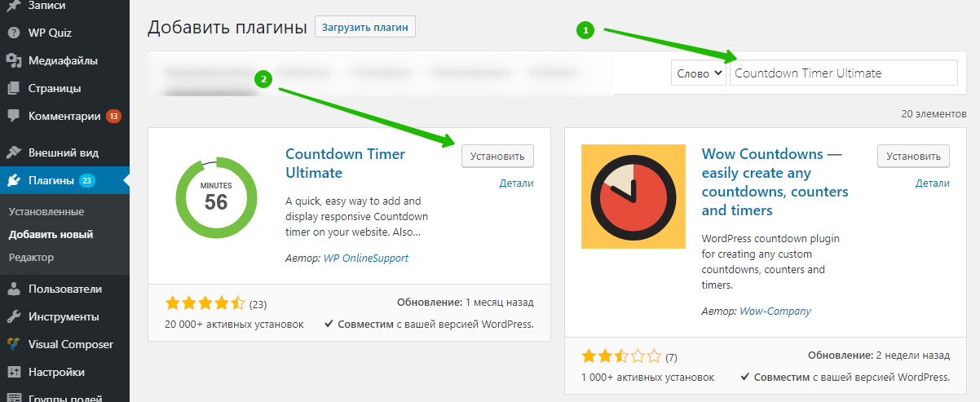980x402 pixels.
Task: Click the WP Quiz sidebar icon
Action: 13,33
